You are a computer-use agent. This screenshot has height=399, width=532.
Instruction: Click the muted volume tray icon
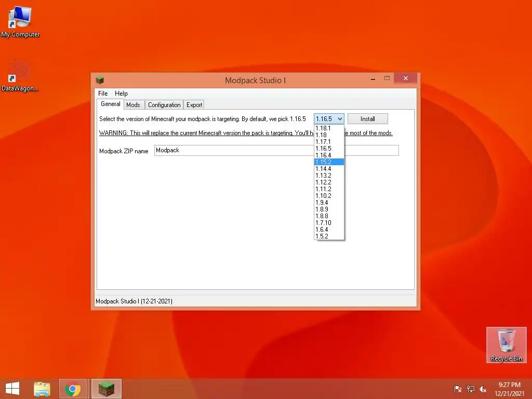pos(483,389)
